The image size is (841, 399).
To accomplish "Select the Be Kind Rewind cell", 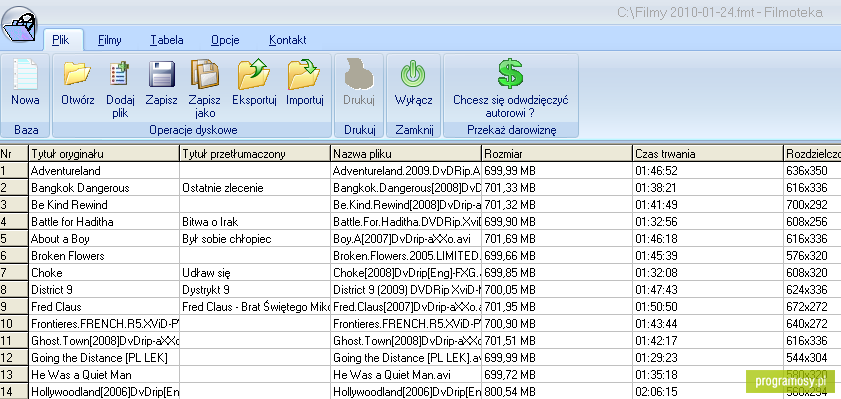I will pos(104,205).
